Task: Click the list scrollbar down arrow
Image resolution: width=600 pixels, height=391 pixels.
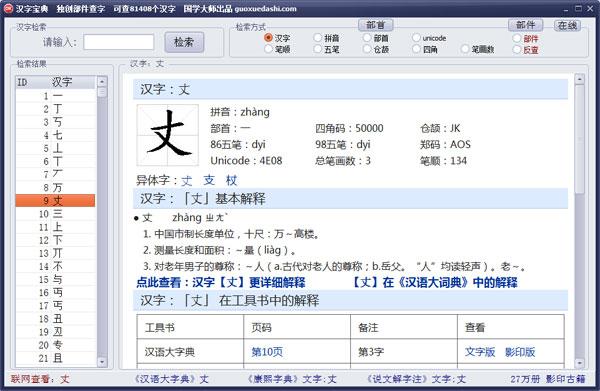Action: (x=102, y=362)
